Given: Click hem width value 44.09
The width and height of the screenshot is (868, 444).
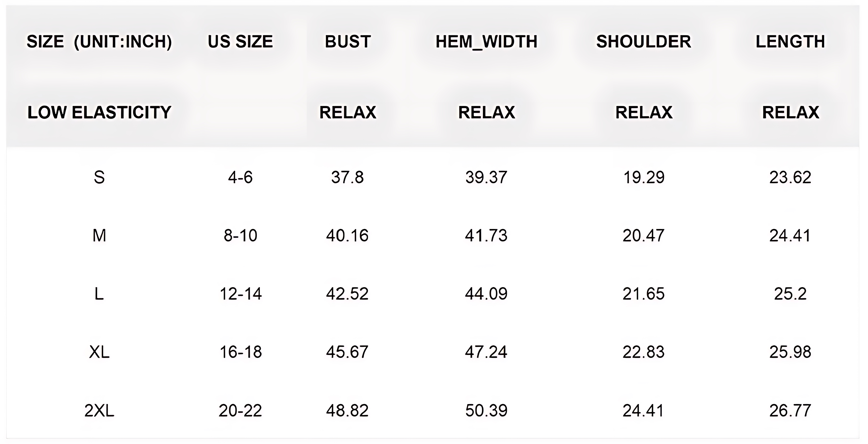Looking at the screenshot, I should click(x=486, y=294).
